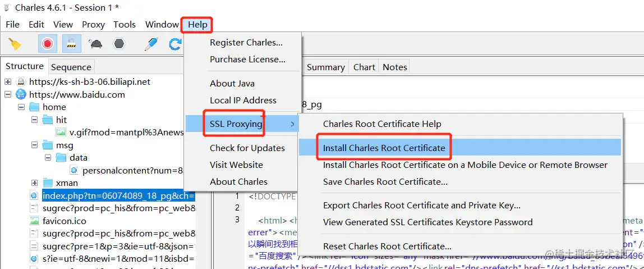
Task: Click the blue Repeat arrow icon
Action: pyautogui.click(x=176, y=44)
